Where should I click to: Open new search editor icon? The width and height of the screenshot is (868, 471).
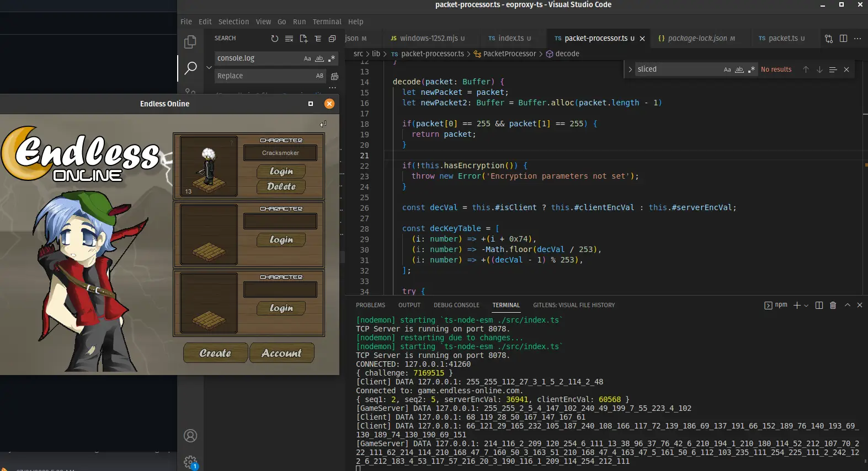303,39
